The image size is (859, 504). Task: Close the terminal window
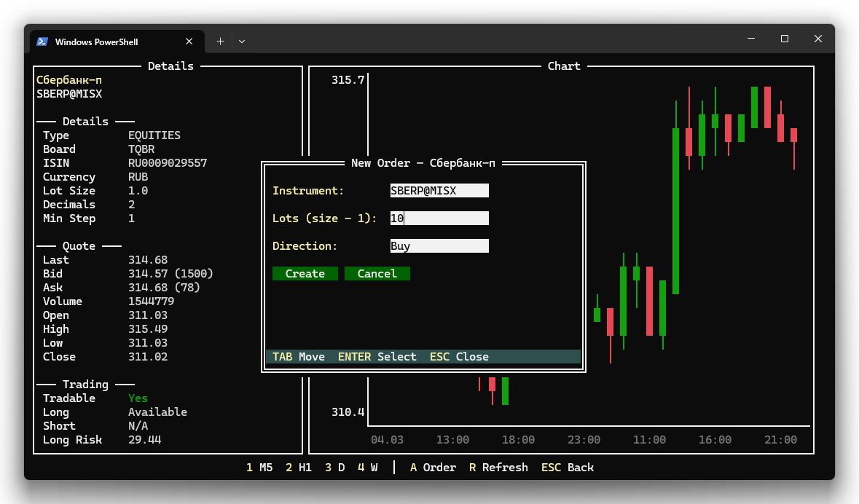[x=818, y=39]
